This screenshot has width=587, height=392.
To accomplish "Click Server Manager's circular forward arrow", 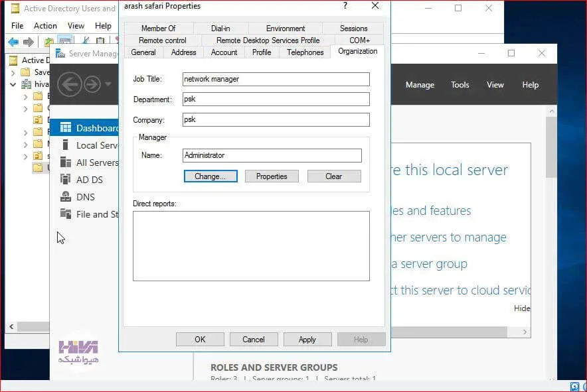I will pos(92,84).
